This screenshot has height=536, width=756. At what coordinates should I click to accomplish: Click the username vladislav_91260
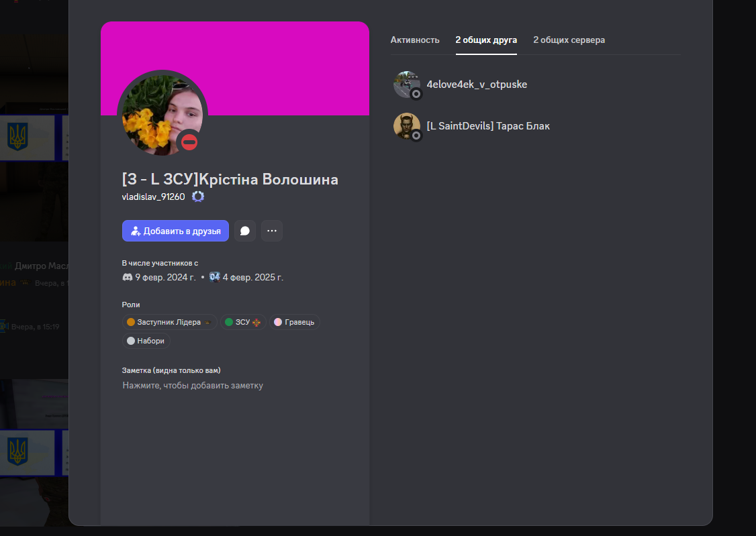tap(153, 197)
